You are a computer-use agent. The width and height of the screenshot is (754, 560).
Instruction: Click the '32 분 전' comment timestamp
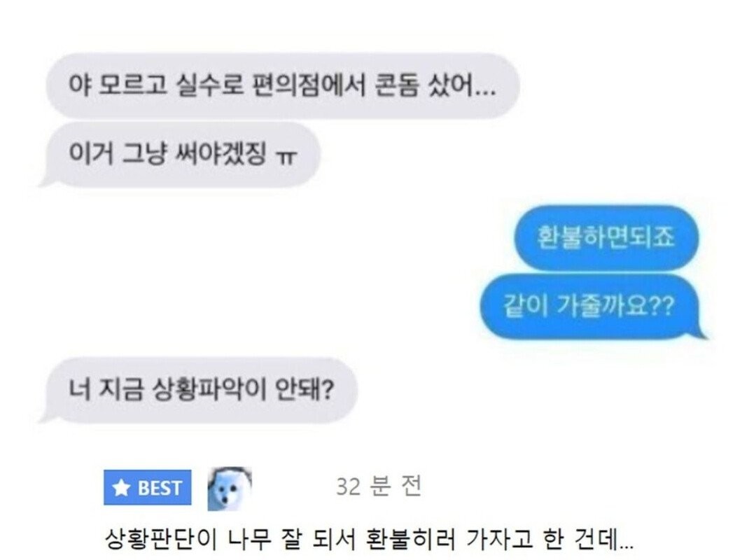379,486
